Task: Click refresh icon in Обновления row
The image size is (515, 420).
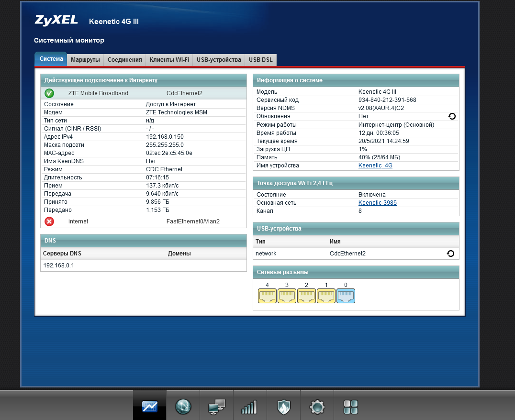Action: [452, 116]
